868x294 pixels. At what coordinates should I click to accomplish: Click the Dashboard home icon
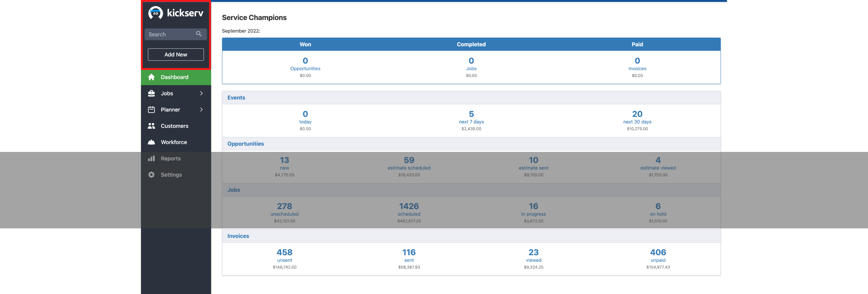(x=151, y=77)
